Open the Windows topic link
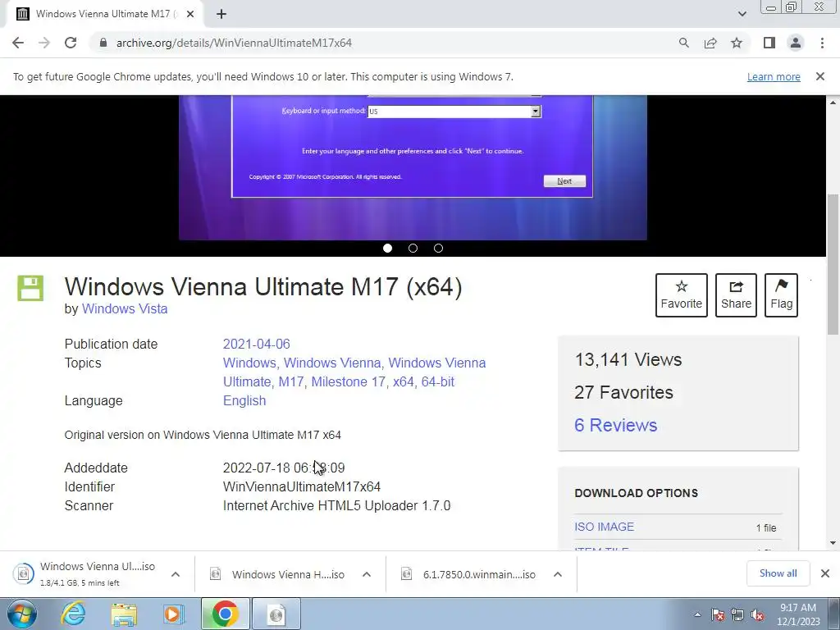Image resolution: width=840 pixels, height=630 pixels. click(249, 363)
